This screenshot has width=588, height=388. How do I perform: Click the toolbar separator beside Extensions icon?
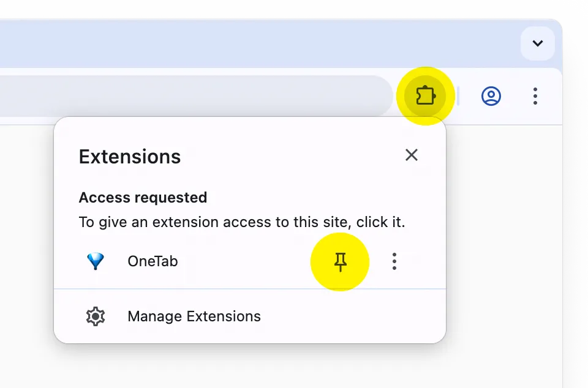click(x=458, y=96)
